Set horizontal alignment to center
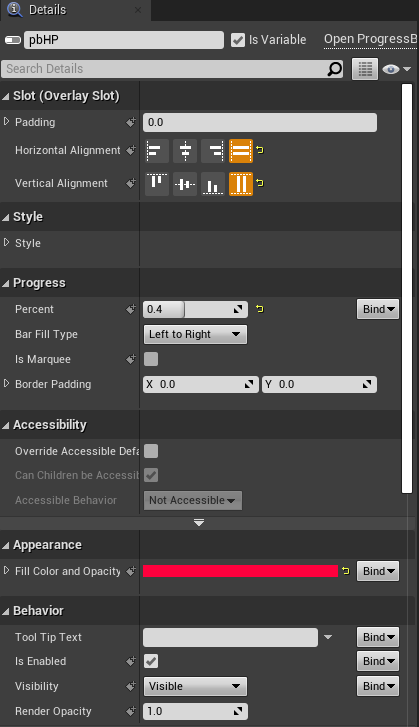419x727 pixels. point(185,151)
